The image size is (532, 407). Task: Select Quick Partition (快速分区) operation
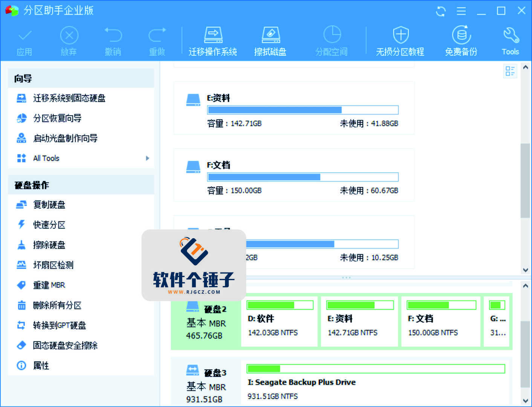click(81, 225)
